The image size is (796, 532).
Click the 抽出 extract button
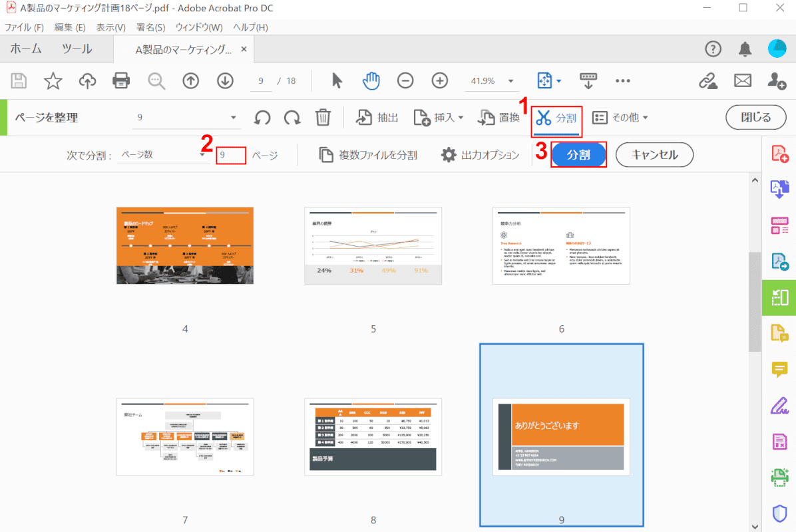coord(377,118)
